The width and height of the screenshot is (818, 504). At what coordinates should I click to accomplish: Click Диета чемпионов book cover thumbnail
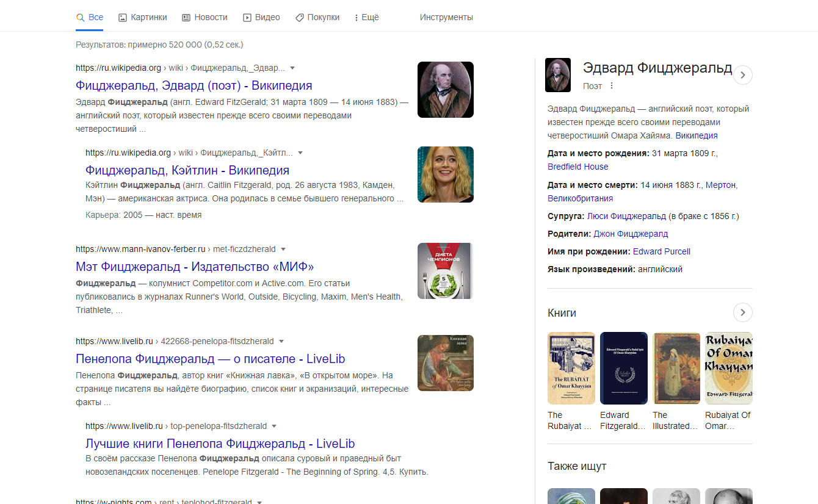446,271
